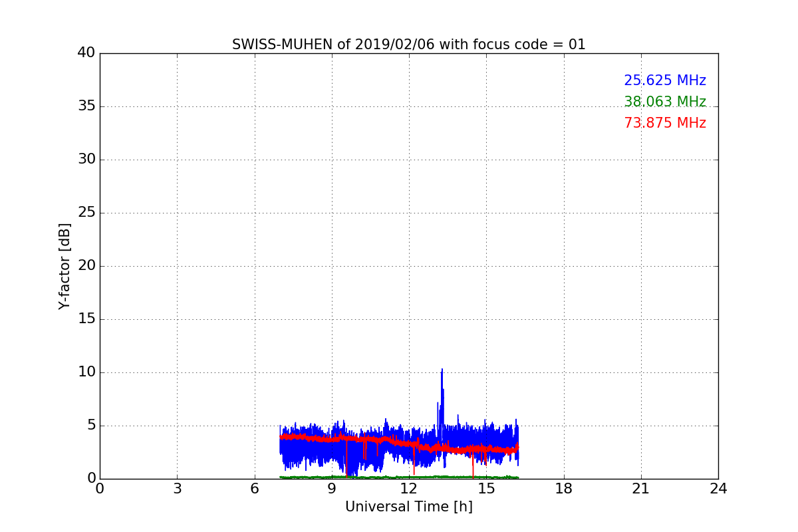Click the plot title SWISS-MUHEN of 2019/02/06
Image resolution: width=798 pixels, height=532 pixels.
(408, 45)
